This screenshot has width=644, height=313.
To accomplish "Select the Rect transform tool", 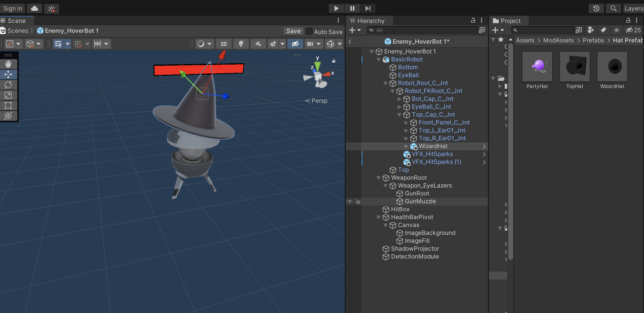I will click(x=8, y=105).
